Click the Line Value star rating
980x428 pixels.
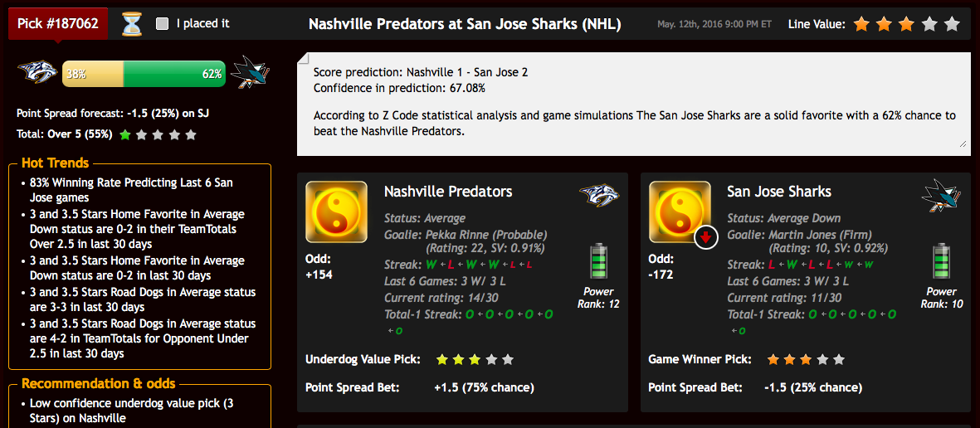[x=906, y=24]
